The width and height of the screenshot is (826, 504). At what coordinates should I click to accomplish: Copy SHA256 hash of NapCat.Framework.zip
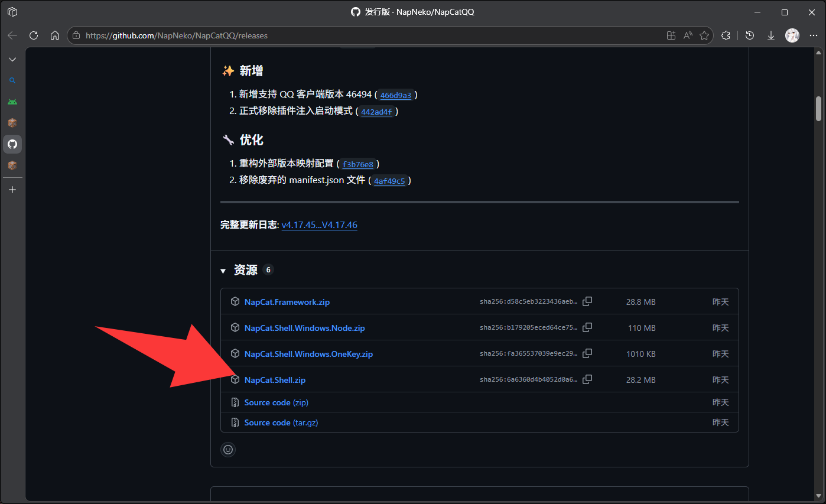587,302
